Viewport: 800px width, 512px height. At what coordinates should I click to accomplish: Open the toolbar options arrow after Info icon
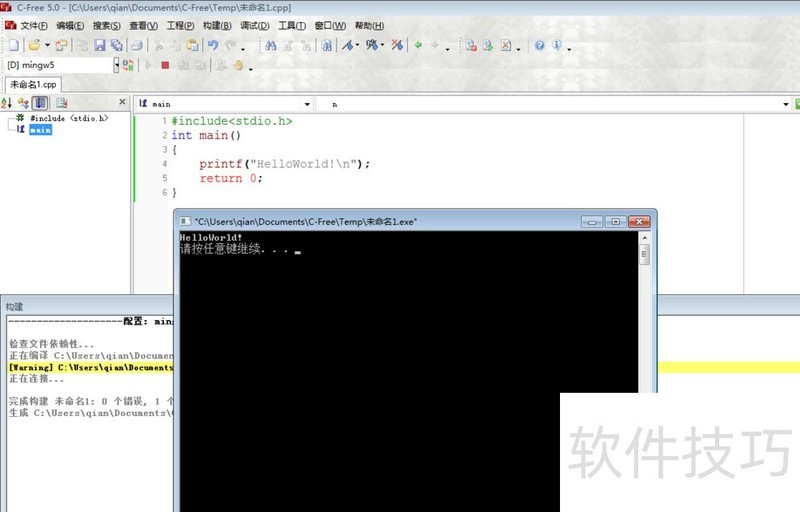[569, 48]
